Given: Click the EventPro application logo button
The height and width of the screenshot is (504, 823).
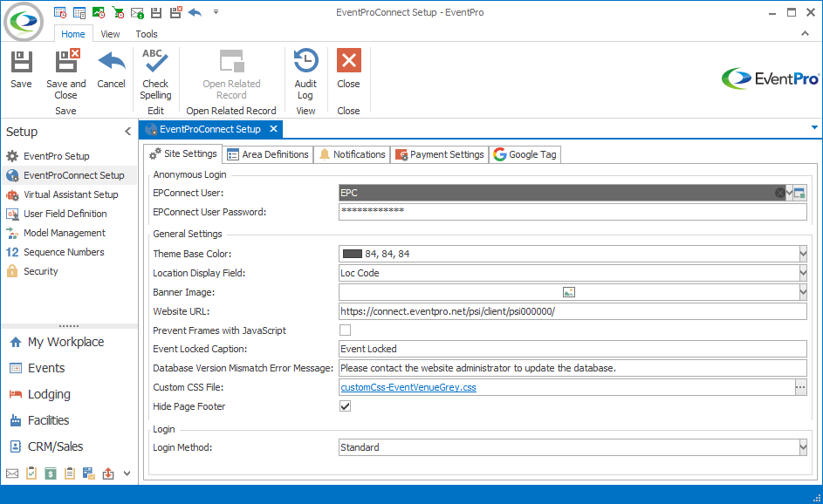Looking at the screenshot, I should click(x=24, y=22).
